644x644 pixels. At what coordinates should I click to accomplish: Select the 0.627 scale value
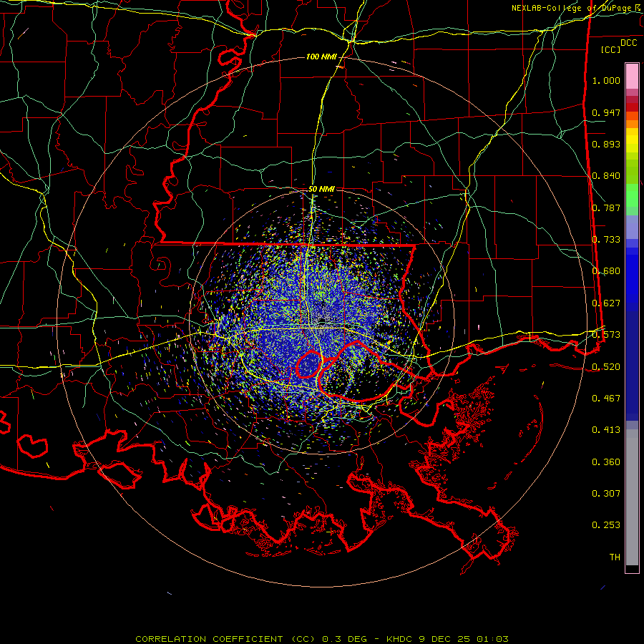click(606, 303)
